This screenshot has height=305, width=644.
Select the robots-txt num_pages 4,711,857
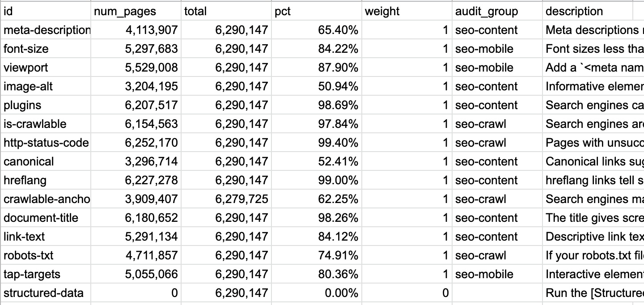(x=136, y=255)
